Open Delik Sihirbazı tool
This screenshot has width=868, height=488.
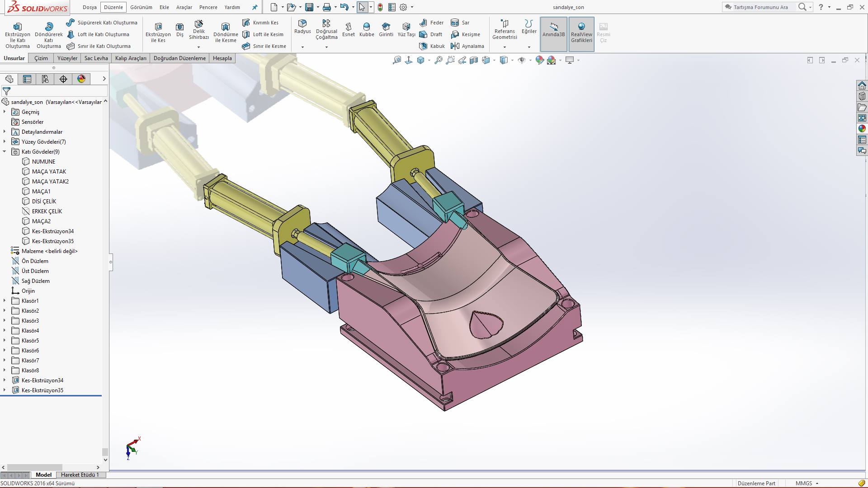[199, 30]
